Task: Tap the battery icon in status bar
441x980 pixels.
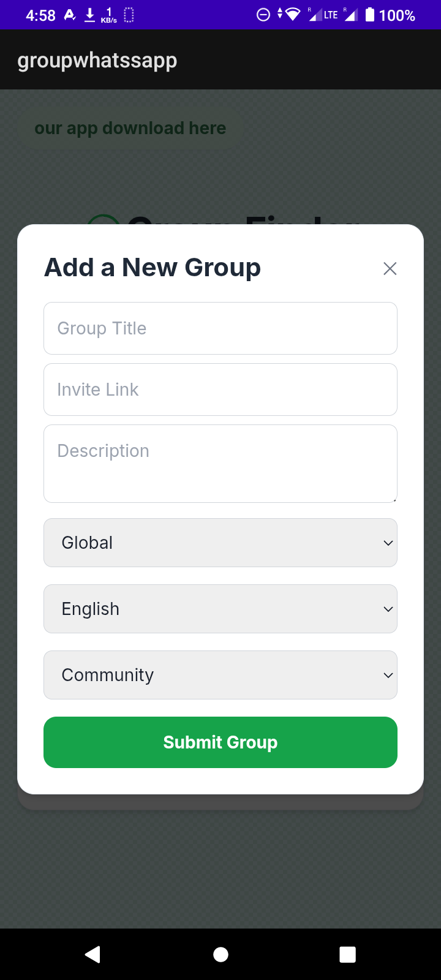Action: [370, 15]
